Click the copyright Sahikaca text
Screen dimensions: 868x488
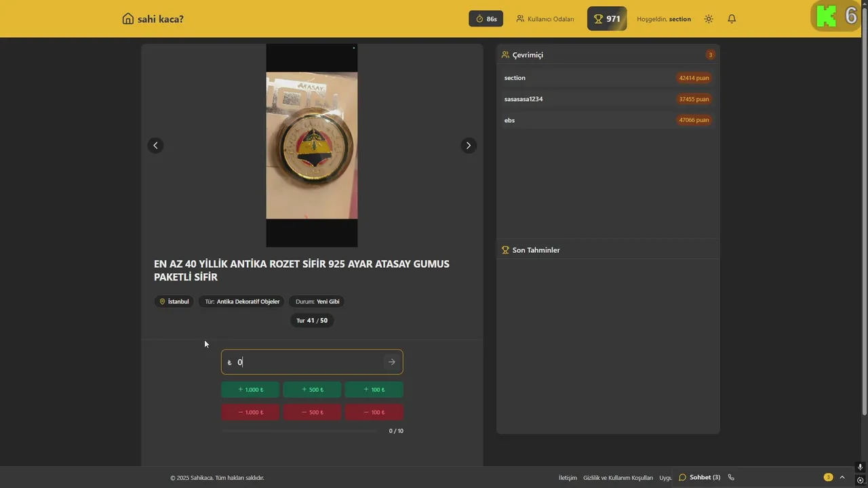click(x=217, y=478)
